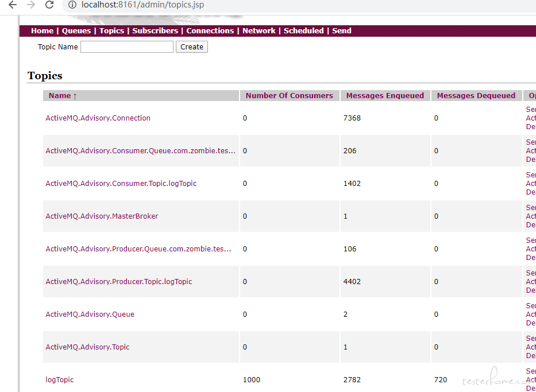
Task: Open the Network menu item
Action: 259,31
